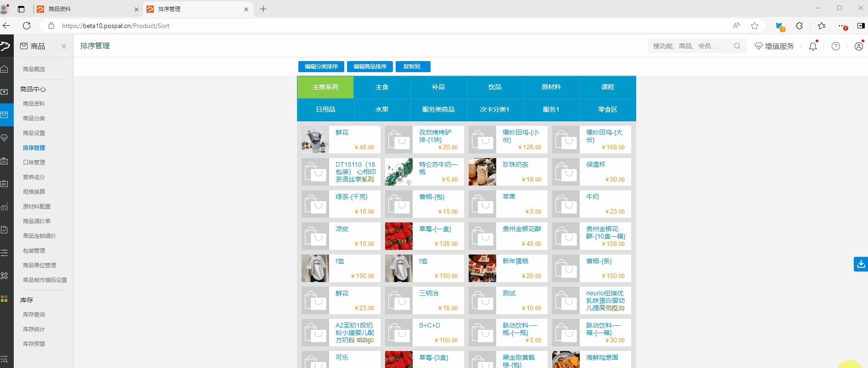868x368 pixels.
Task: Select the 珍珠奶茶 product card
Action: click(x=508, y=172)
